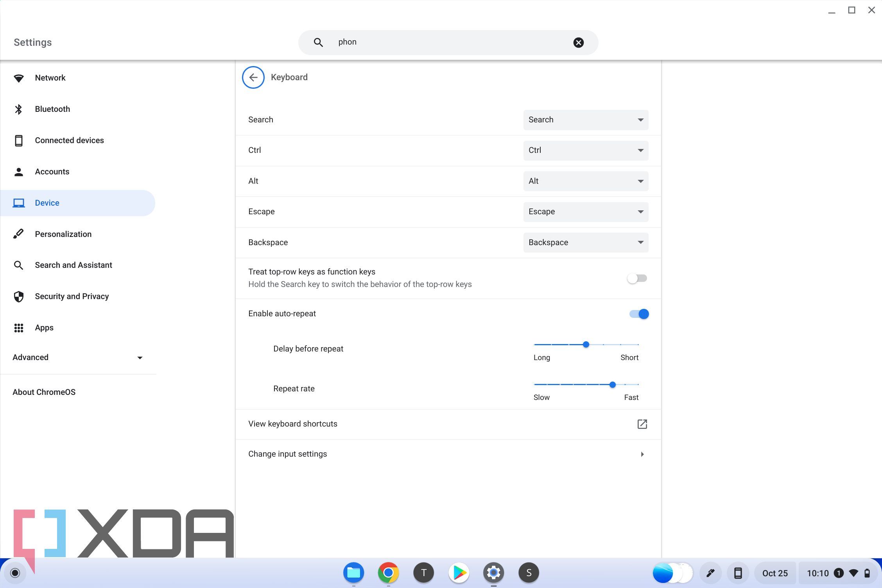Screen dimensions: 882x588
Task: Open Phone Hub icon in the shelf
Action: click(737, 573)
